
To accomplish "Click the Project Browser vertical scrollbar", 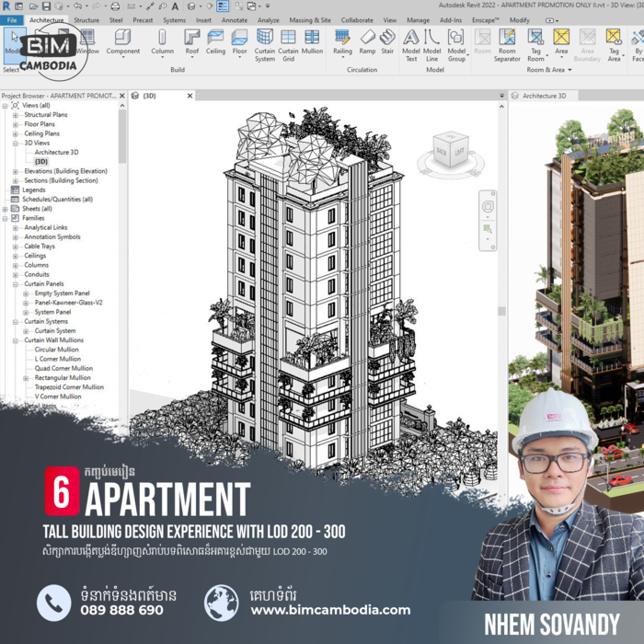I will (x=122, y=136).
